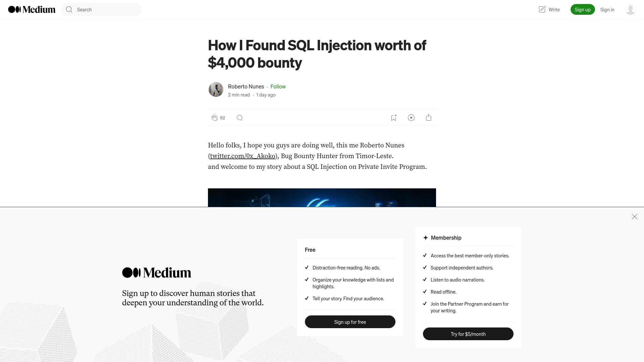This screenshot has height=362, width=644.
Task: Click the search bar icon
Action: [69, 9]
